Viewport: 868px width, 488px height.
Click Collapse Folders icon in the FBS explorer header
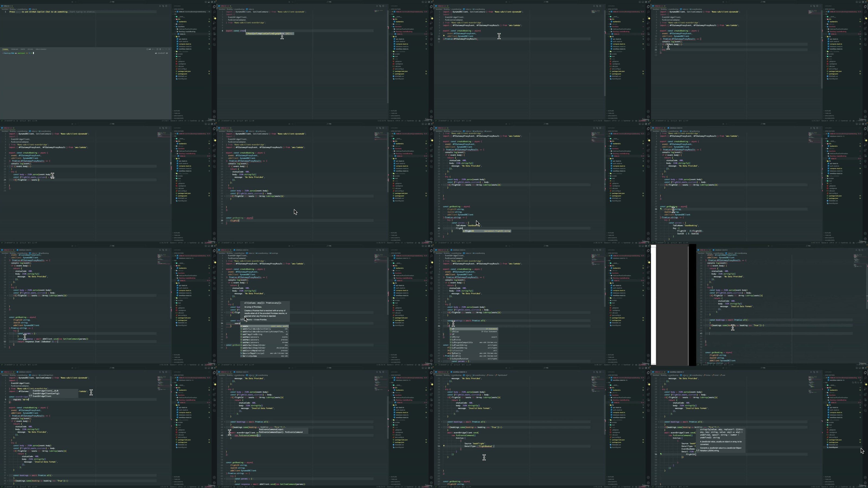click(861, 383)
